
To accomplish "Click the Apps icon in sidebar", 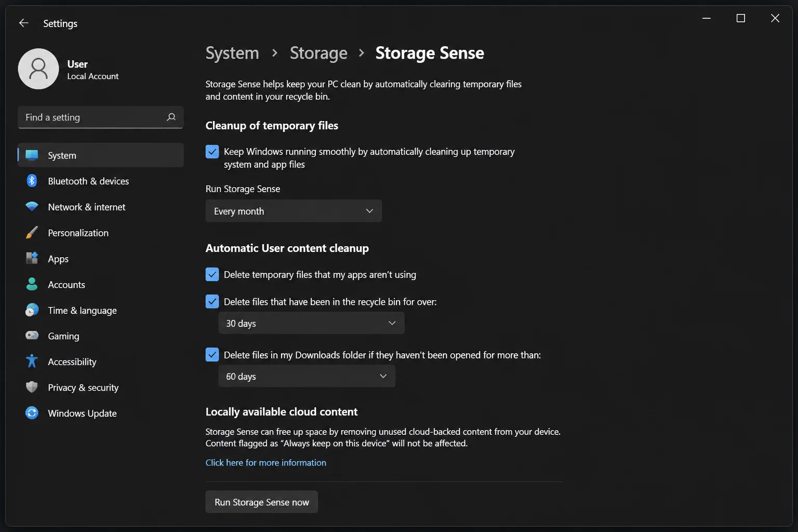I will [x=32, y=258].
